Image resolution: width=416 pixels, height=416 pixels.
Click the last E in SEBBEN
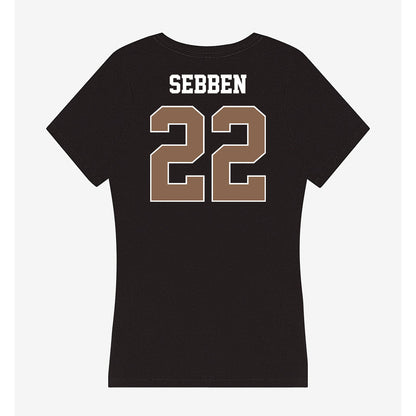226,84
